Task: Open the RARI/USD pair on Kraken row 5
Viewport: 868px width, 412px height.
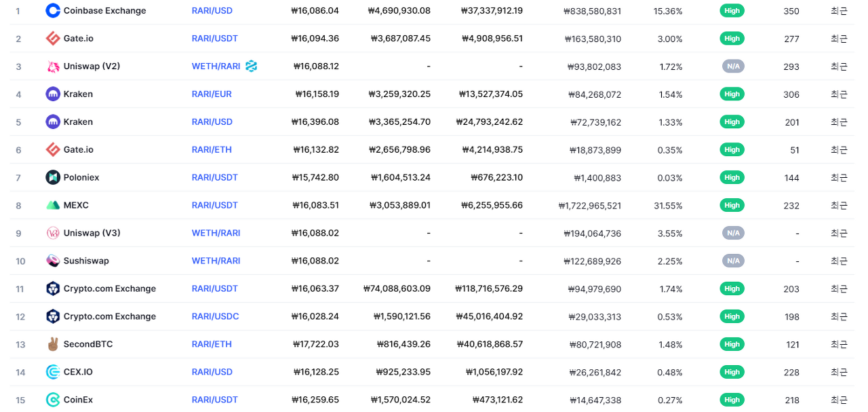Action: pos(212,122)
